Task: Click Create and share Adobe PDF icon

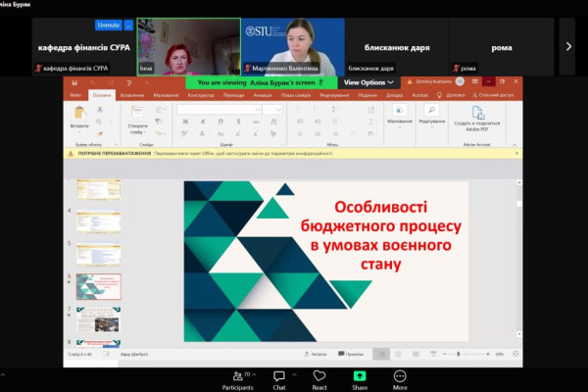Action: [x=478, y=113]
